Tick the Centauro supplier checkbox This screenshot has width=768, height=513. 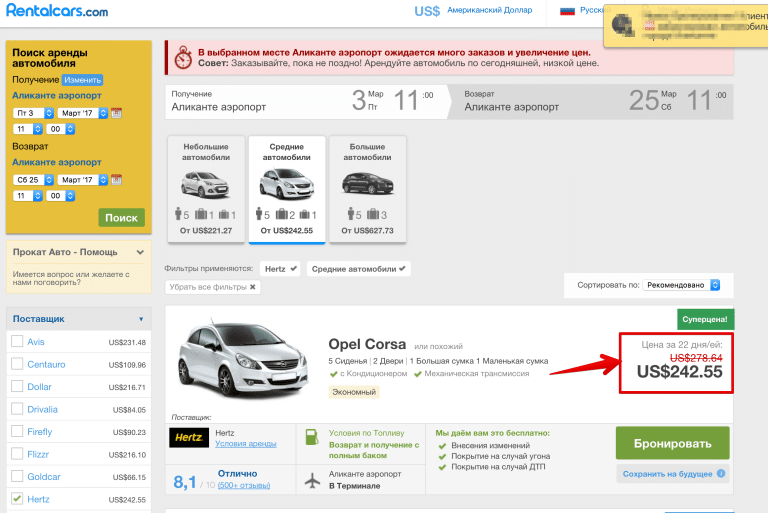pos(17,364)
